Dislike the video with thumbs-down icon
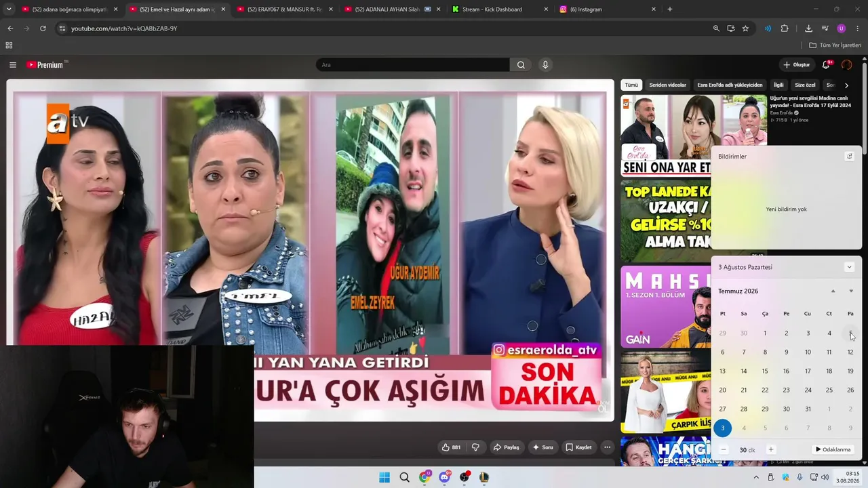This screenshot has height=488, width=868. tap(475, 447)
